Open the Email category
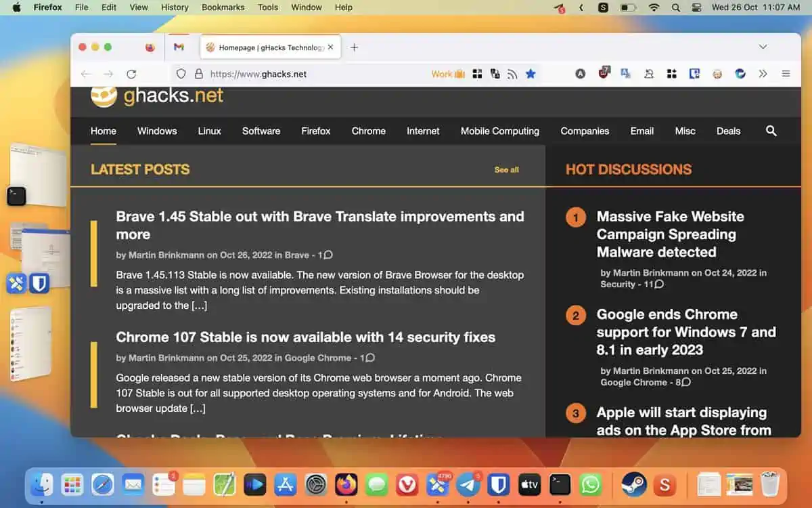Image resolution: width=812 pixels, height=508 pixels. [x=642, y=131]
